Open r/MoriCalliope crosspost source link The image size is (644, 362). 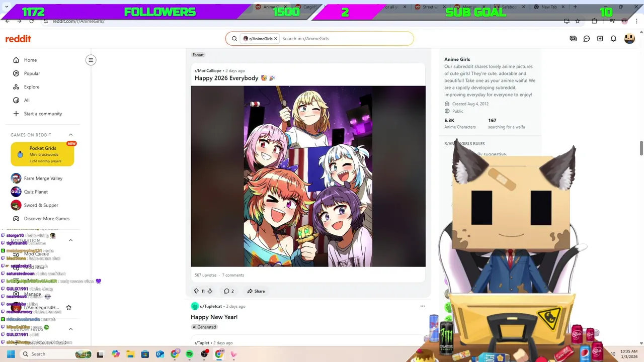(x=208, y=71)
